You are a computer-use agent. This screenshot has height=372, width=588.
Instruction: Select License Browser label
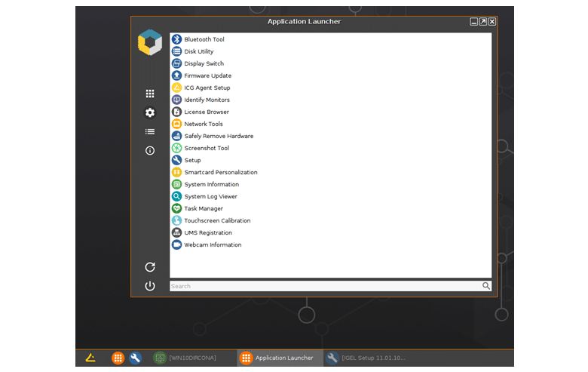click(x=207, y=112)
